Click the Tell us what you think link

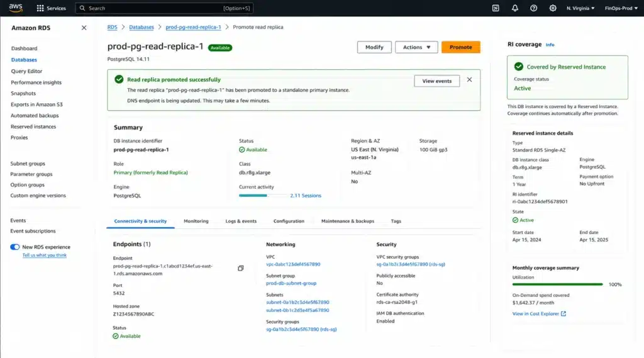pos(45,255)
